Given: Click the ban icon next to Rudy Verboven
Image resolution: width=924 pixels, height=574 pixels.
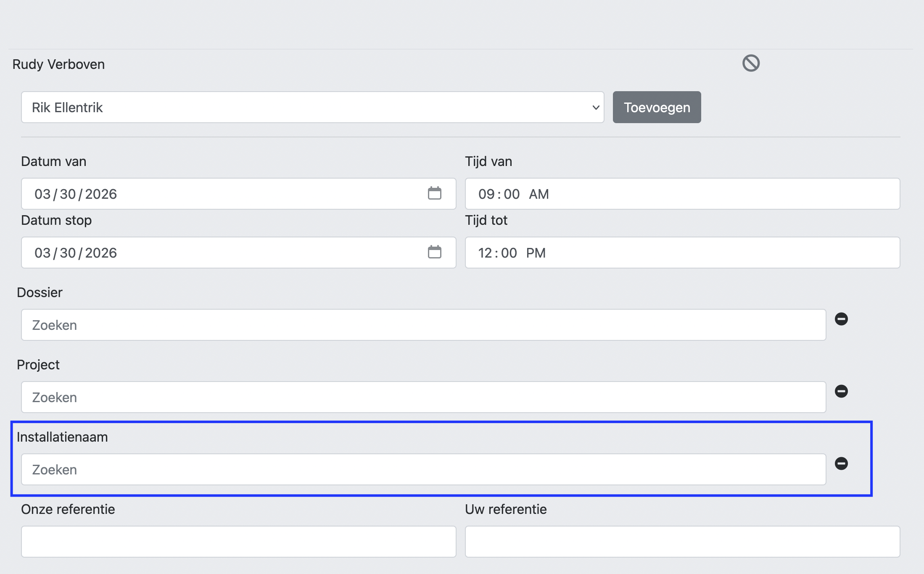Looking at the screenshot, I should [751, 63].
